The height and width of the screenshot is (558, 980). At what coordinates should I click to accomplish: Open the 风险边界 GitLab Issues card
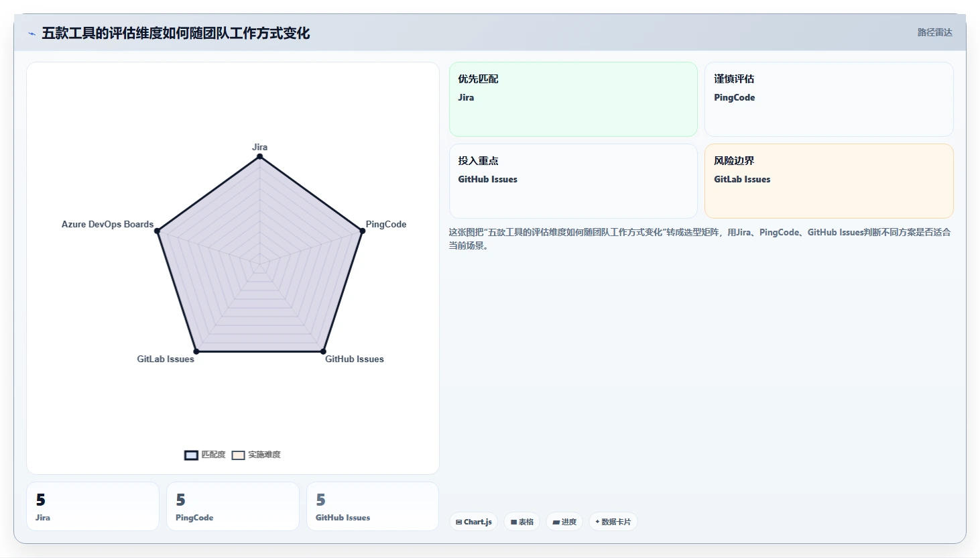pyautogui.click(x=829, y=181)
